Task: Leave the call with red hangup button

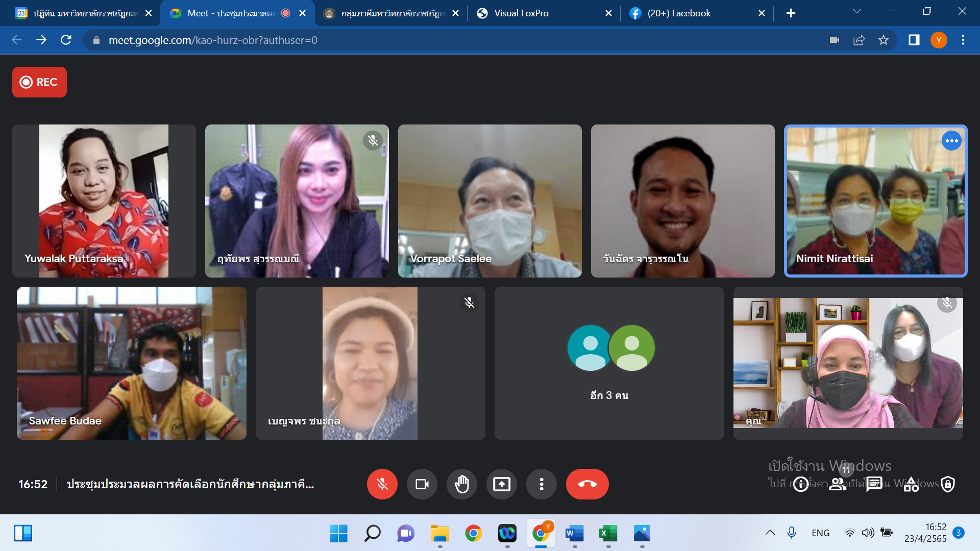Action: point(587,484)
